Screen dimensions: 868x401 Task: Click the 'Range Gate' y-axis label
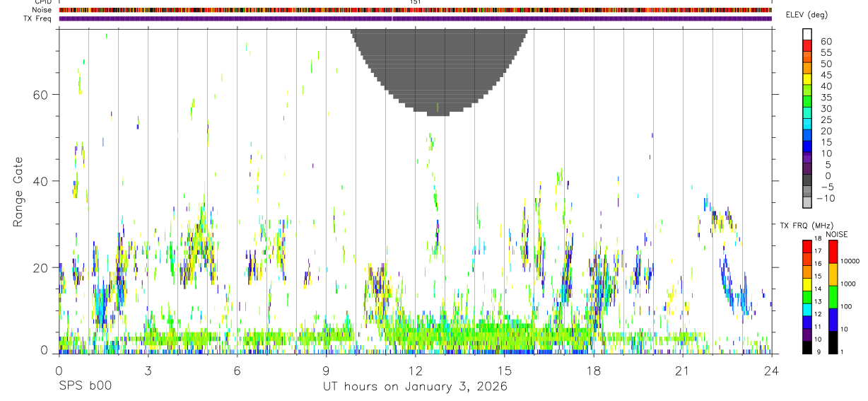17,192
